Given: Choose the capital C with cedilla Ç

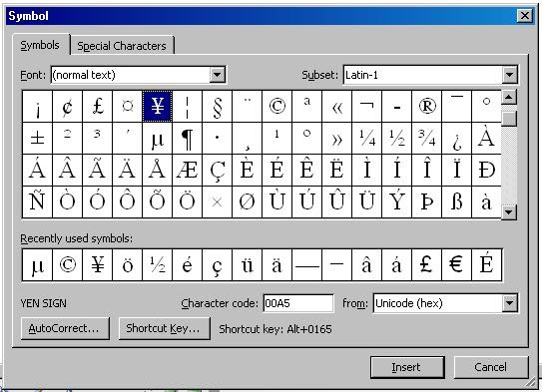Looking at the screenshot, I should [217, 170].
